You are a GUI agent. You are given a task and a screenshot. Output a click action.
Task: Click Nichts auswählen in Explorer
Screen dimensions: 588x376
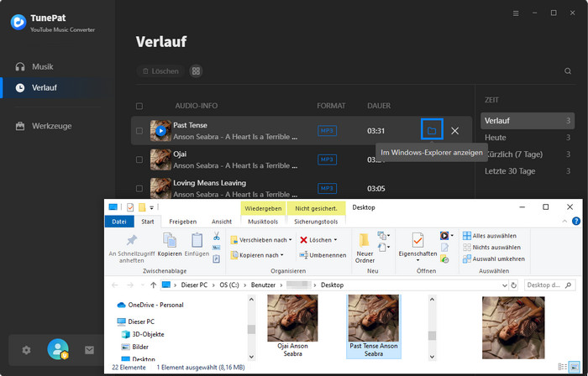pos(491,248)
